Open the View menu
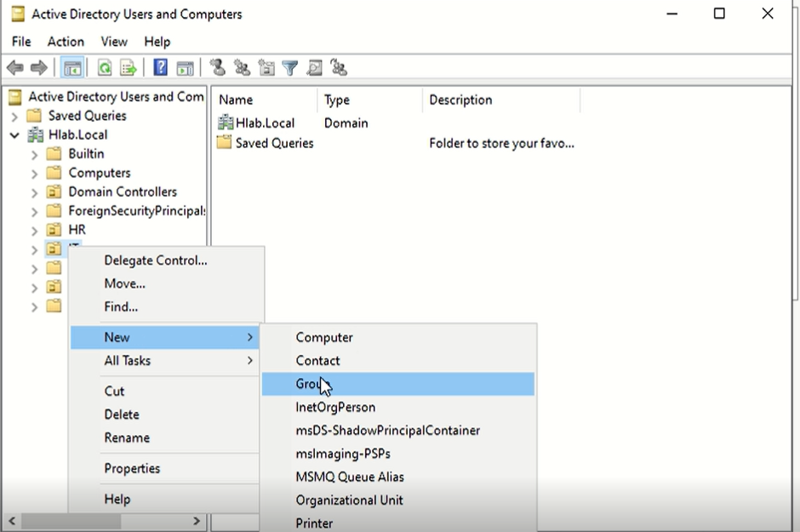The image size is (800, 532). pos(114,42)
